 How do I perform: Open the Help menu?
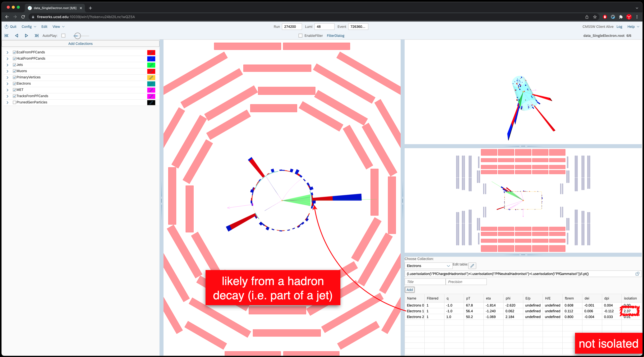click(633, 27)
